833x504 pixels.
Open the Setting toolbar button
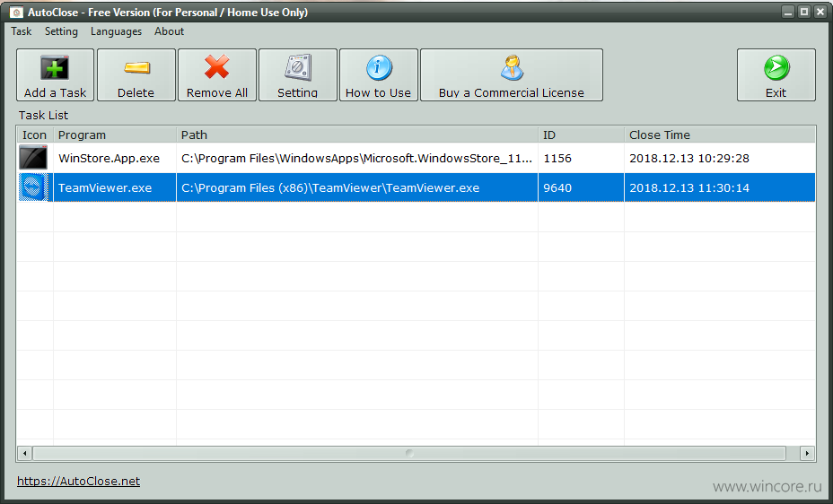(x=297, y=74)
